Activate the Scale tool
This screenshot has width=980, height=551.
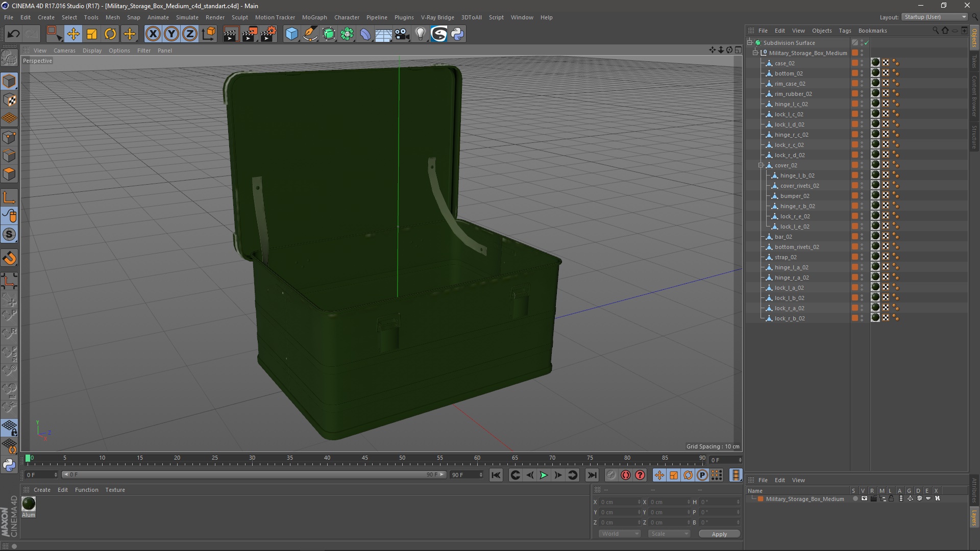point(92,34)
